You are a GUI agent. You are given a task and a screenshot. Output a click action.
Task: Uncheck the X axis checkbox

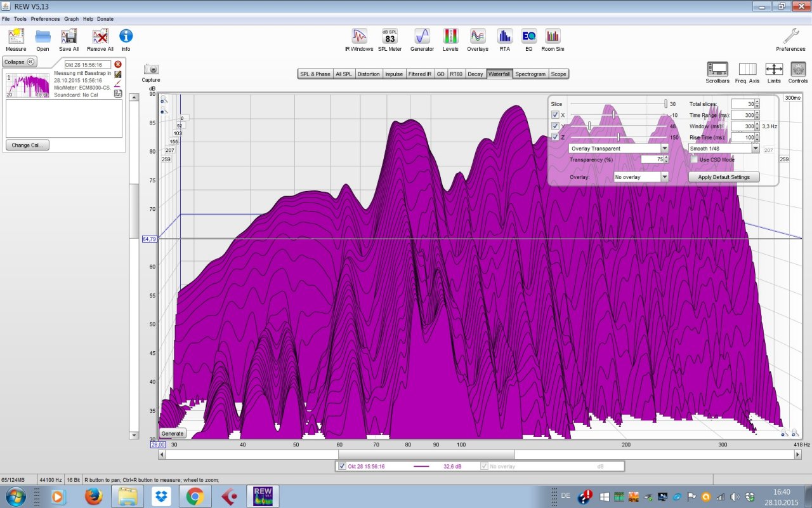click(555, 115)
